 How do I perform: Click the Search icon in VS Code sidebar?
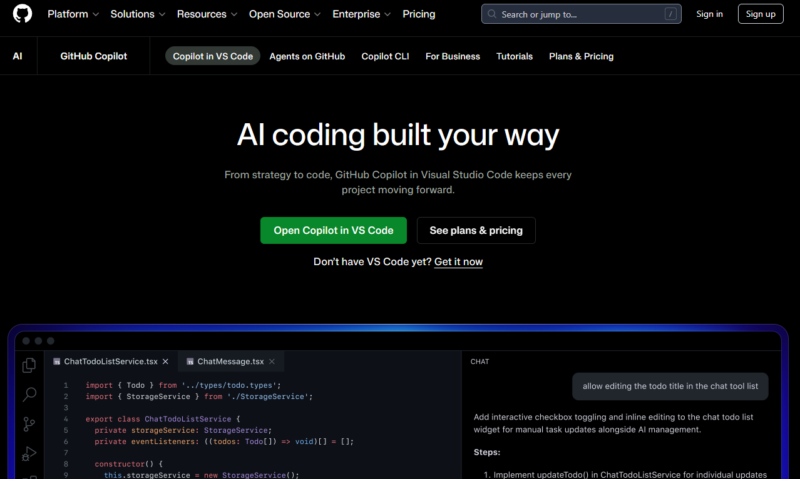click(x=29, y=394)
